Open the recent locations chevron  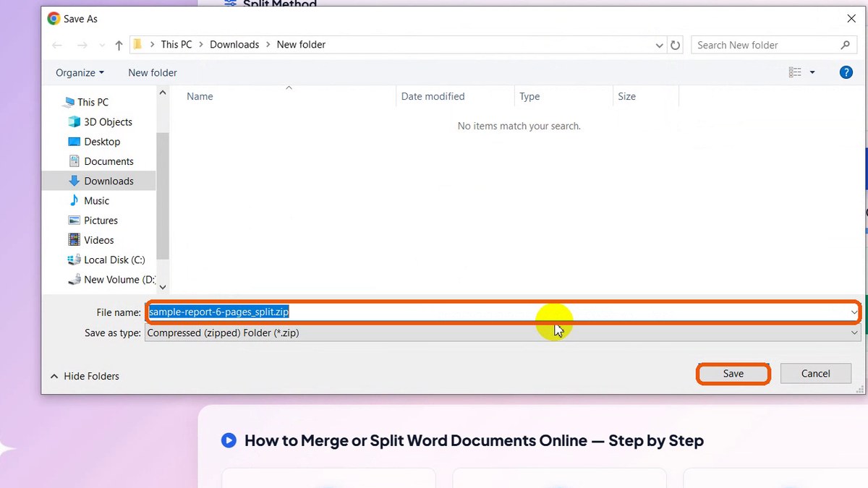101,46
